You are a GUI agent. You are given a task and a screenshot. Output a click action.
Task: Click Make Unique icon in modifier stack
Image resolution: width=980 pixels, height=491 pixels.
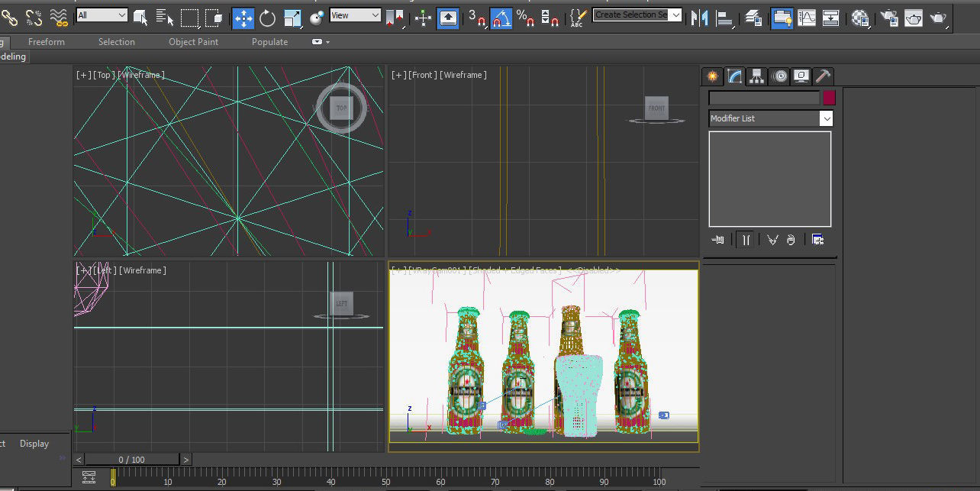(x=772, y=240)
